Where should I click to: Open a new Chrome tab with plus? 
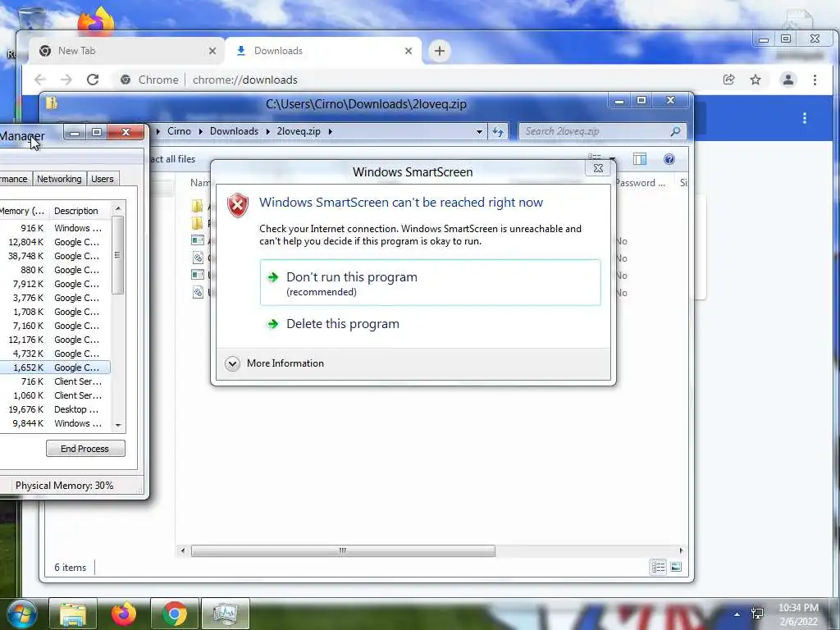440,51
